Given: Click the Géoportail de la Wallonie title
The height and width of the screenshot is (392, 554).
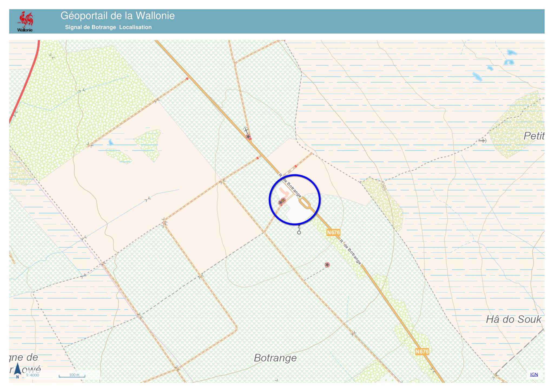Looking at the screenshot, I should (x=117, y=16).
